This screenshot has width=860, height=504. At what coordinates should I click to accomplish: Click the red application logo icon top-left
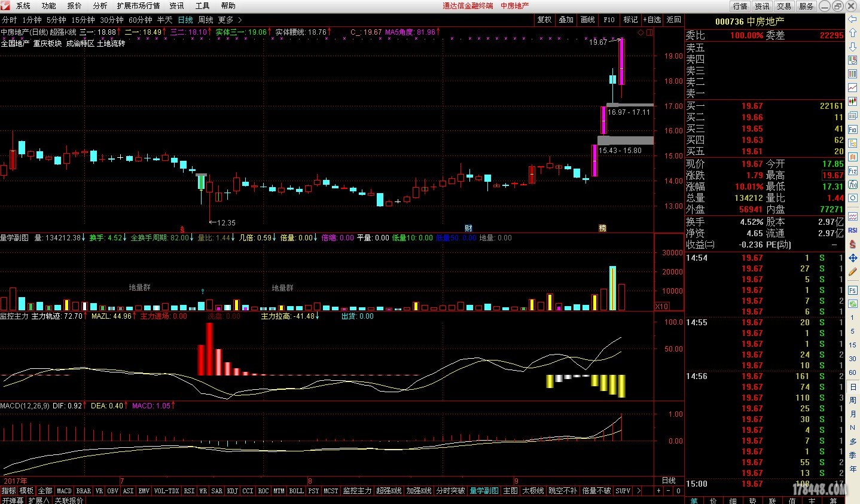tap(5, 5)
